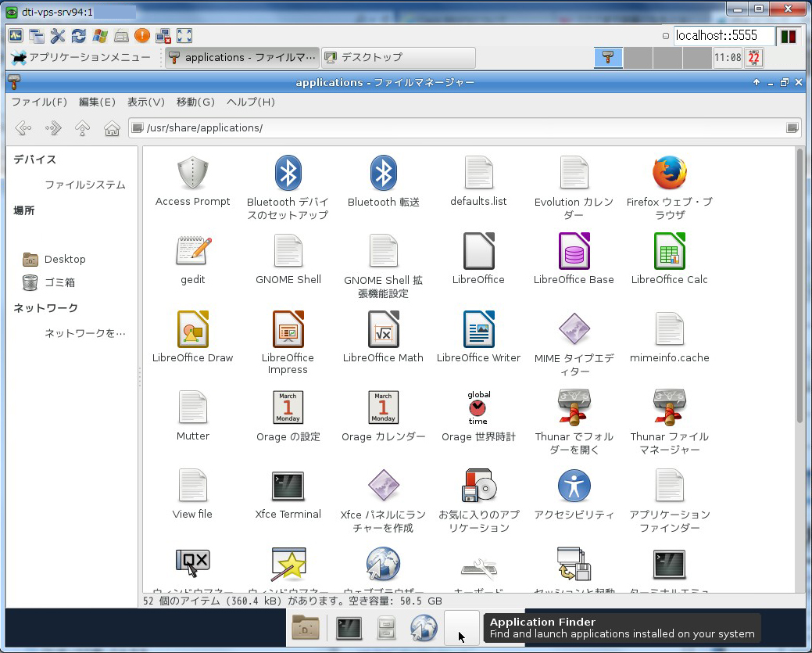Screen dimensions: 812x653
Task: Select the LibreOffice Writer icon
Action: click(478, 329)
